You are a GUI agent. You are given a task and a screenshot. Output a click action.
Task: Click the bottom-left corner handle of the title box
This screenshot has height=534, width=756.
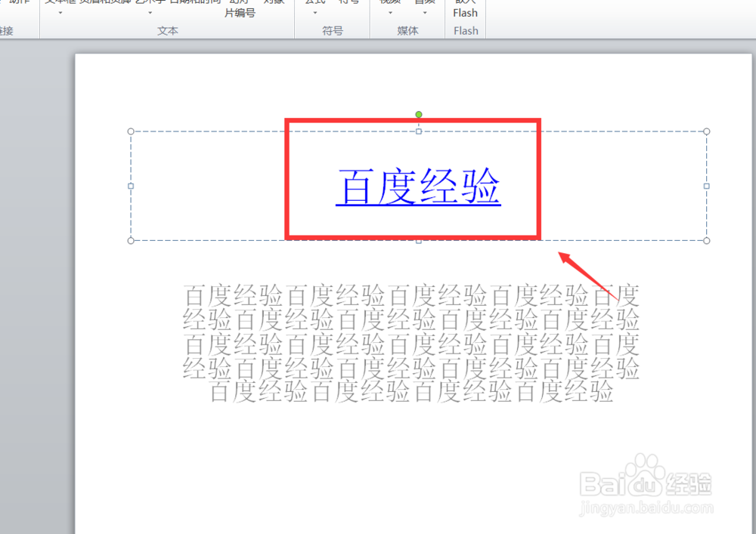point(131,241)
